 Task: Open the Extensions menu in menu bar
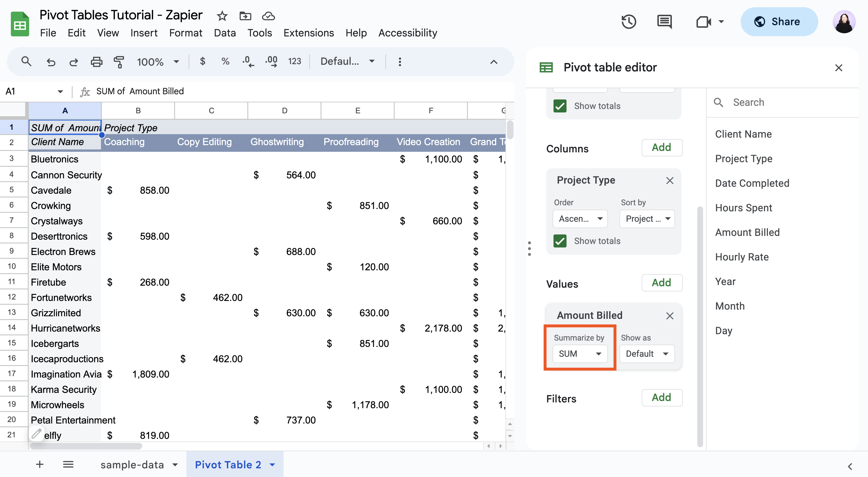[x=308, y=32]
